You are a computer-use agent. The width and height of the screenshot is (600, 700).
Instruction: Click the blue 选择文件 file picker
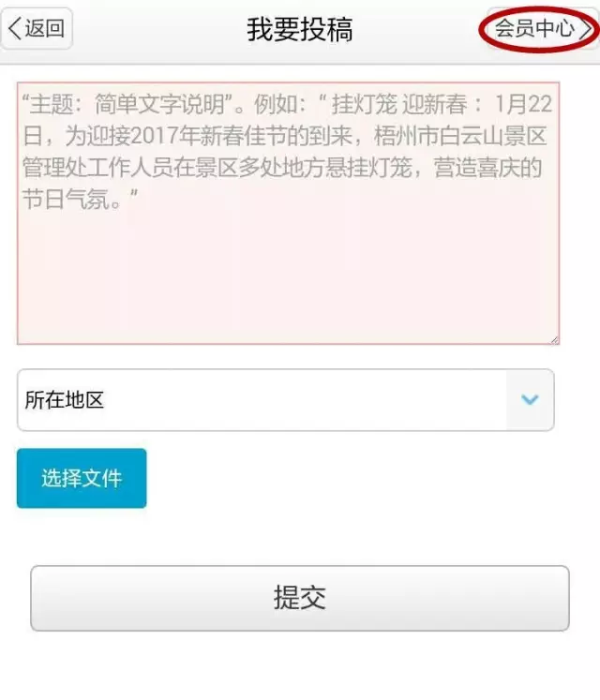point(82,478)
